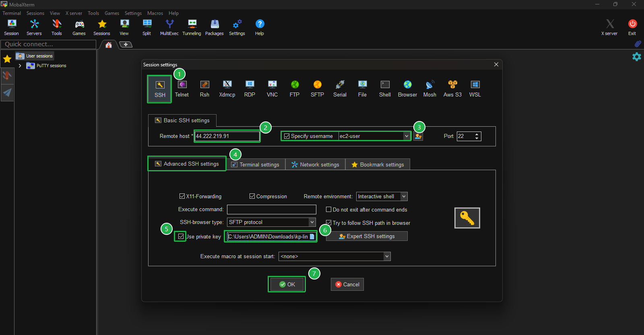
Task: Open a new tab with plus
Action: pyautogui.click(x=126, y=44)
